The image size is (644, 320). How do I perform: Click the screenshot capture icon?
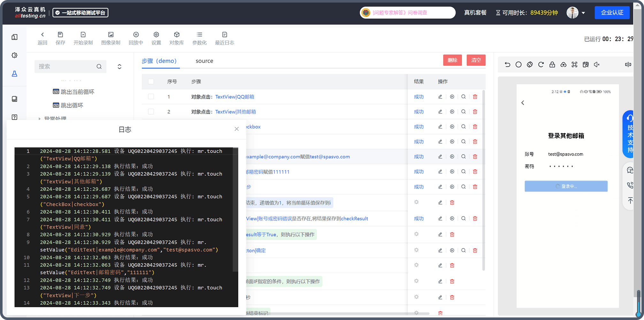pos(574,65)
